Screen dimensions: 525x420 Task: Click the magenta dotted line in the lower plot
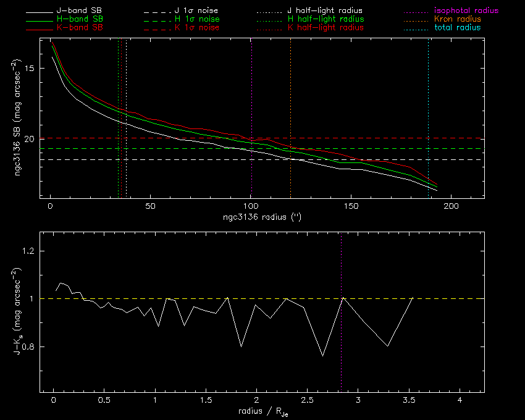coord(341,346)
